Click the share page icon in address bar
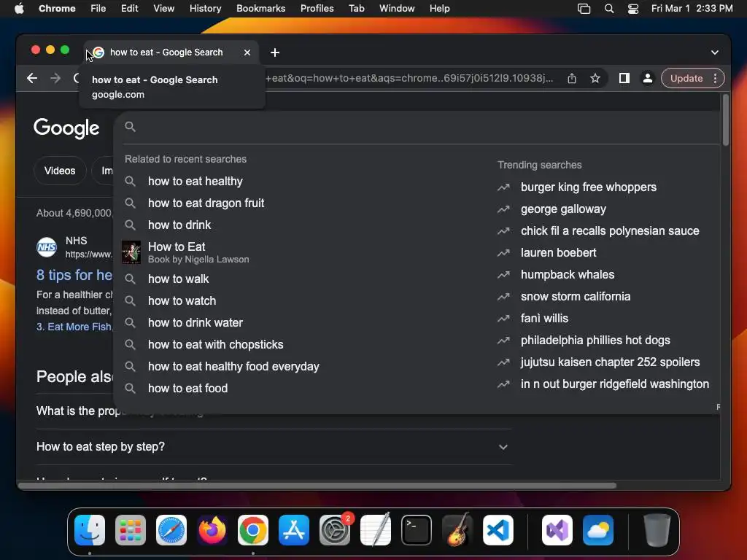This screenshot has height=560, width=747. pos(572,79)
